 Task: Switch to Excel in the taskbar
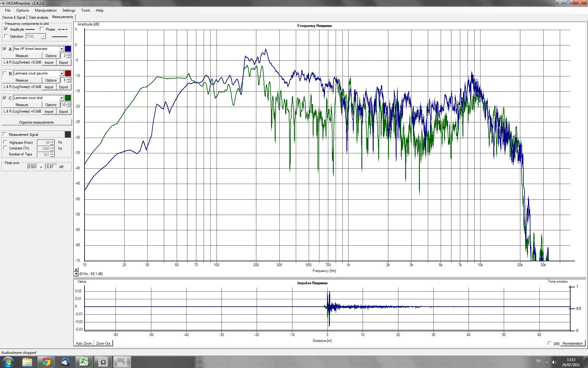point(84,362)
